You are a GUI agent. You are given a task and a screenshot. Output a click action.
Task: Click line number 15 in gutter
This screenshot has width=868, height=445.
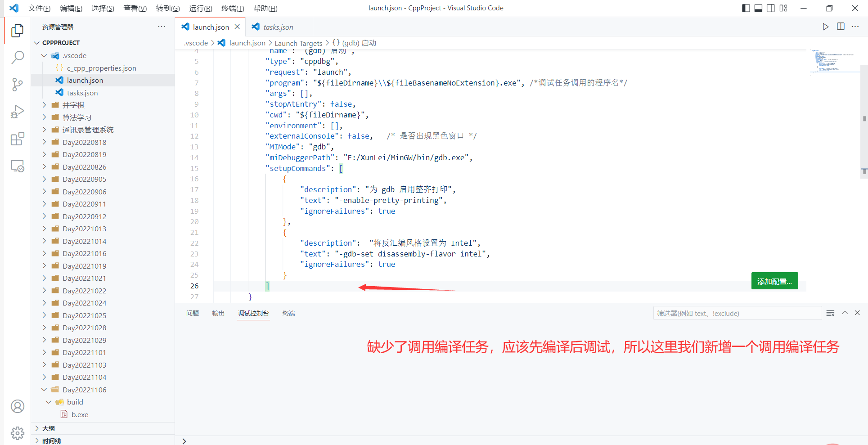pyautogui.click(x=194, y=168)
